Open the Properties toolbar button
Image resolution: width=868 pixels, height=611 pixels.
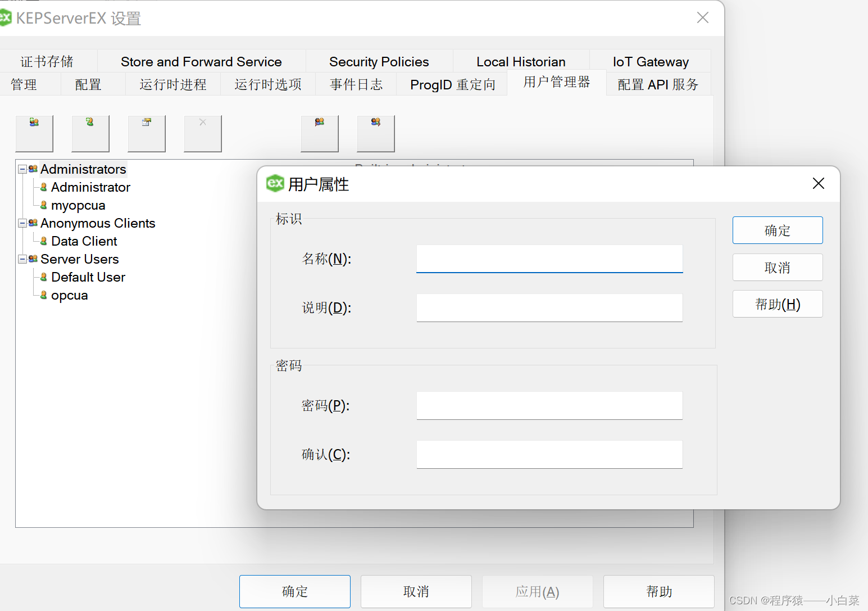click(147, 134)
